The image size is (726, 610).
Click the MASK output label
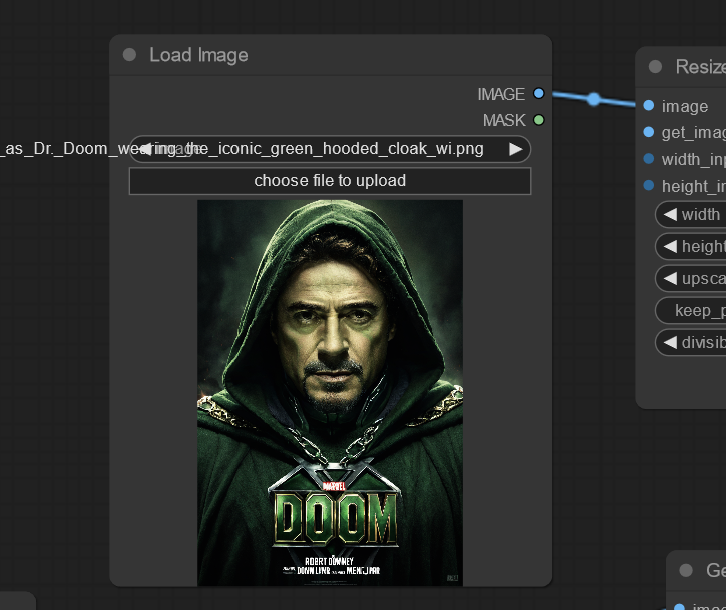coord(504,120)
